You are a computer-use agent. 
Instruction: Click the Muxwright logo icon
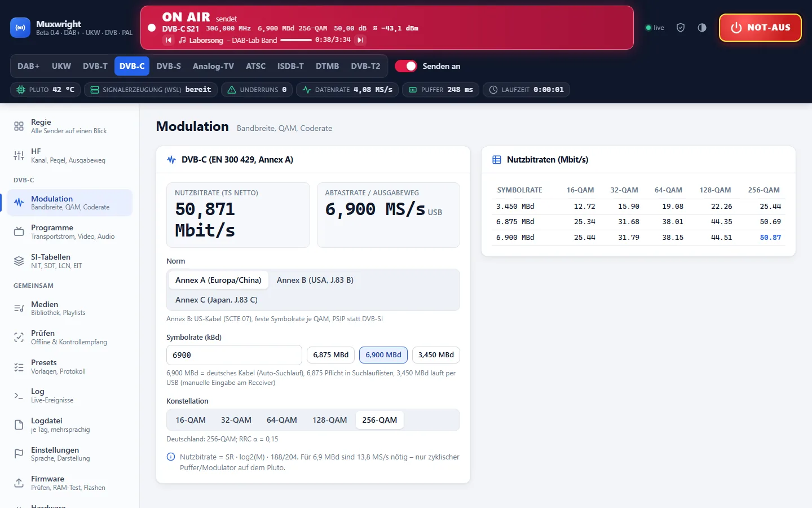[x=20, y=28]
